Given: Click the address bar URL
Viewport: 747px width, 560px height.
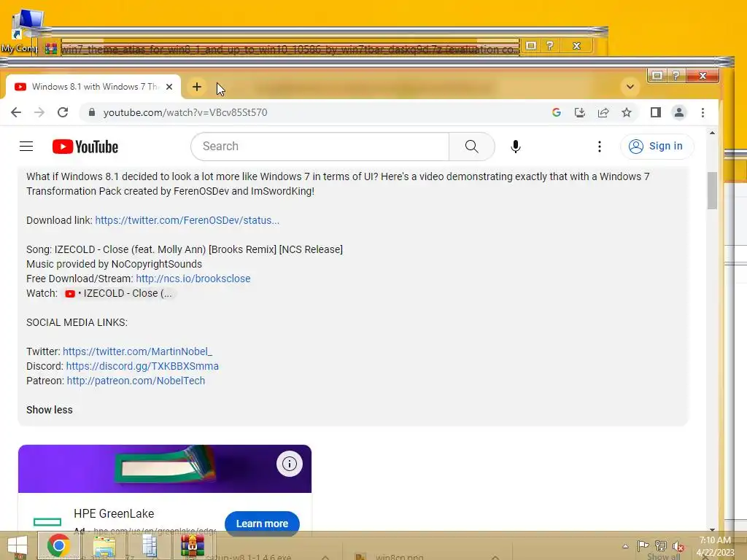Looking at the screenshot, I should click(185, 112).
